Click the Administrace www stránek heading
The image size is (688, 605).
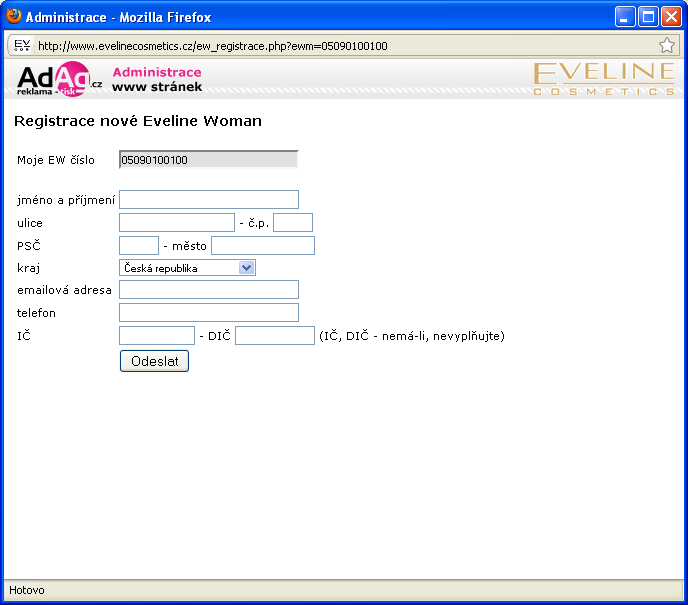pos(157,79)
